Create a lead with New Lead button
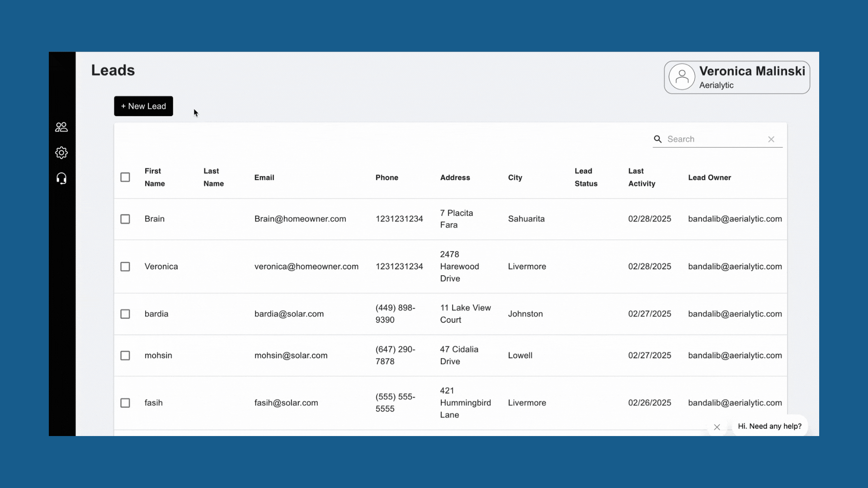Image resolution: width=868 pixels, height=488 pixels. pyautogui.click(x=143, y=106)
